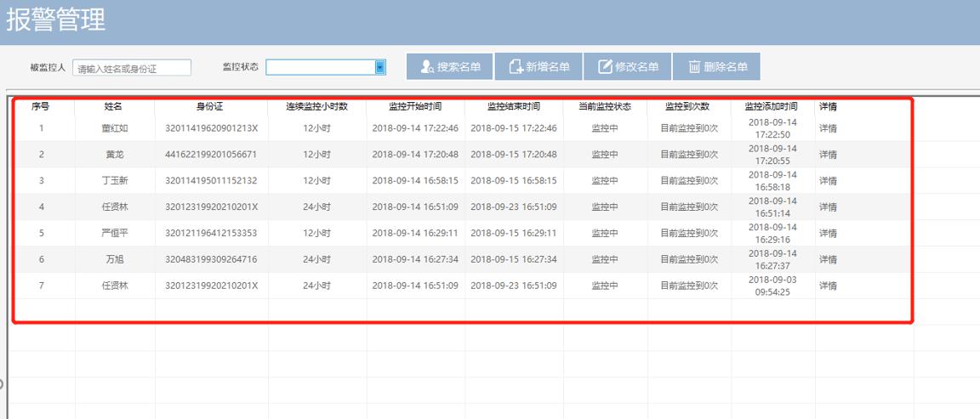Click the 当前监控状态 column header
This screenshot has width=980, height=419.
coord(604,107)
